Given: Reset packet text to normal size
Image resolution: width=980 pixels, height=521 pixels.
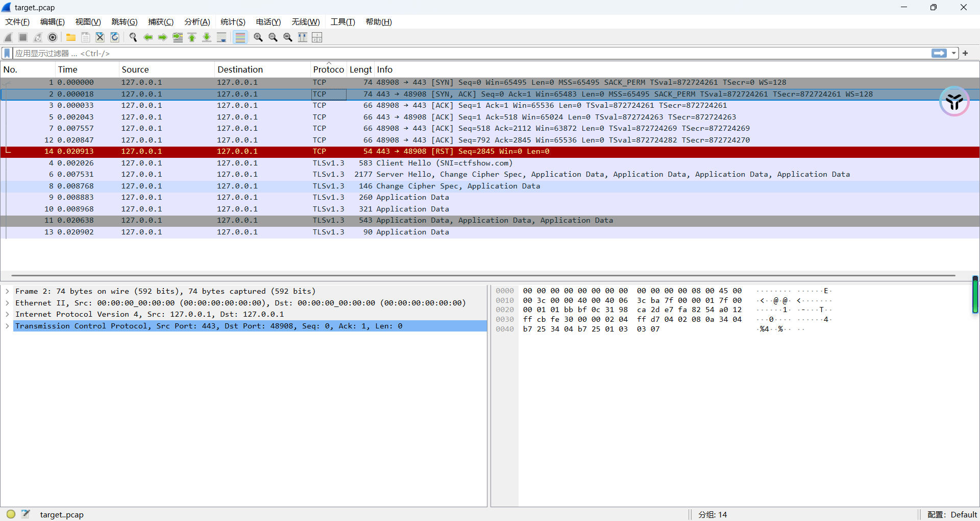Looking at the screenshot, I should click(x=288, y=37).
